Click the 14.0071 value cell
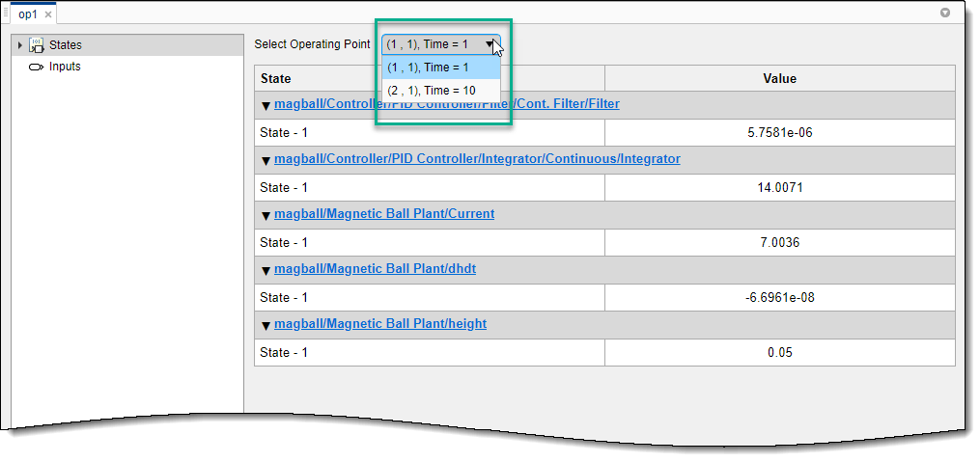980x462 pixels. [x=779, y=187]
